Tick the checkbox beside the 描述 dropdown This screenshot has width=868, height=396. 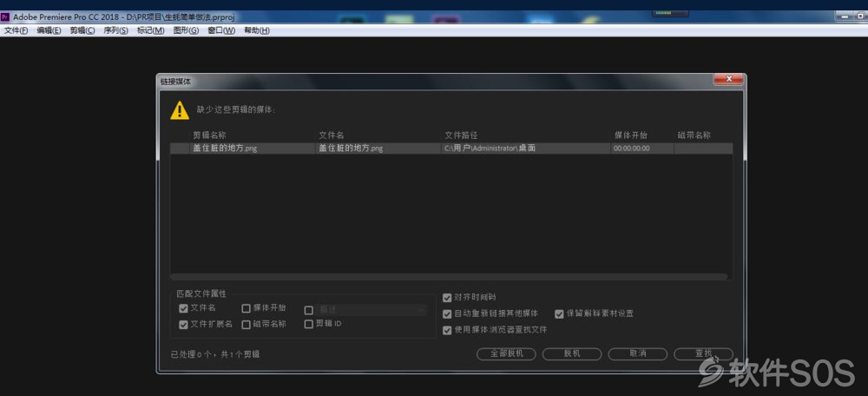309,310
